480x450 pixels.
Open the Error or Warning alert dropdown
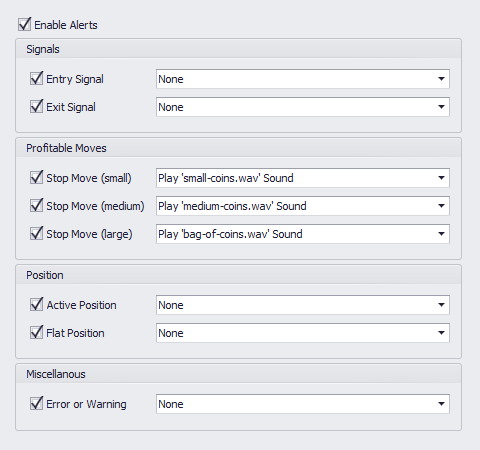(303, 404)
